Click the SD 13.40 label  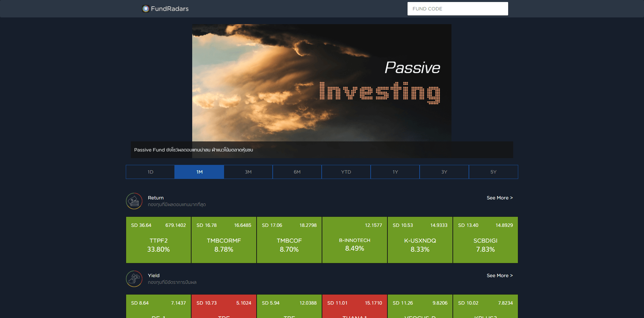point(468,225)
